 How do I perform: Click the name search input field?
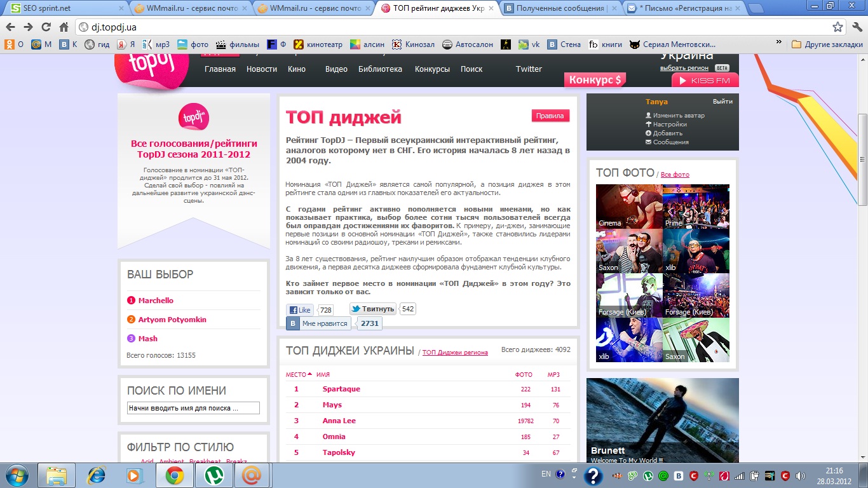click(193, 408)
